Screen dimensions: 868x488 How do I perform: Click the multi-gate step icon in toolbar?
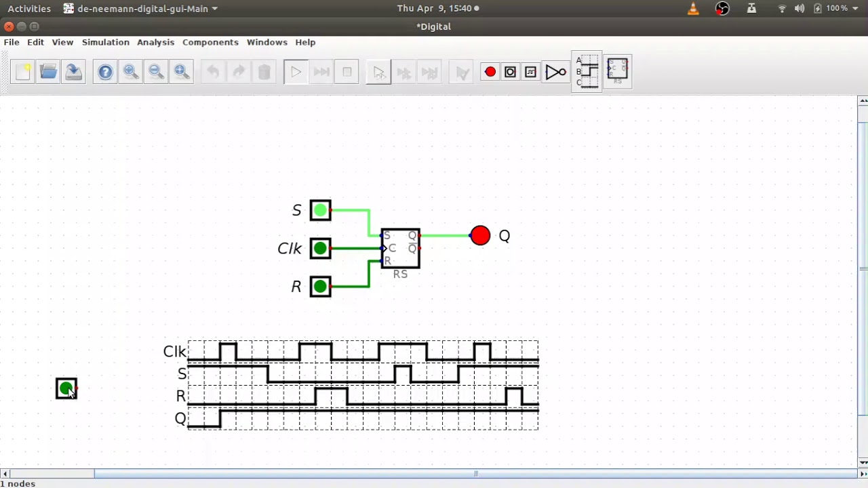tap(404, 72)
